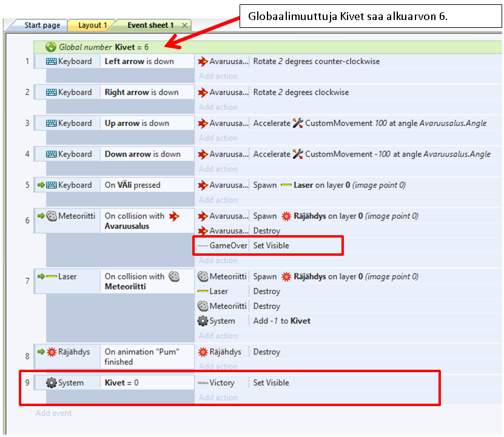Click the wrench CustomMovement icon in event 3
504x437 pixels.
(x=298, y=123)
